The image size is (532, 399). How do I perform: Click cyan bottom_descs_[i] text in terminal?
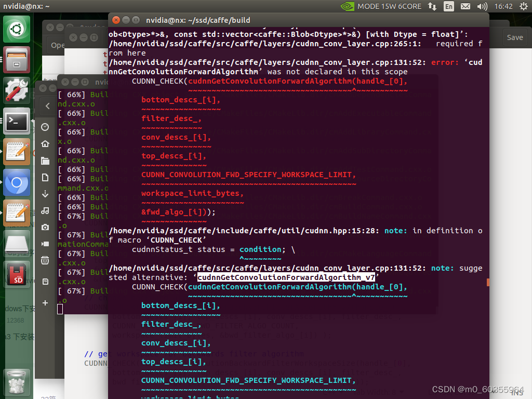pos(180,305)
